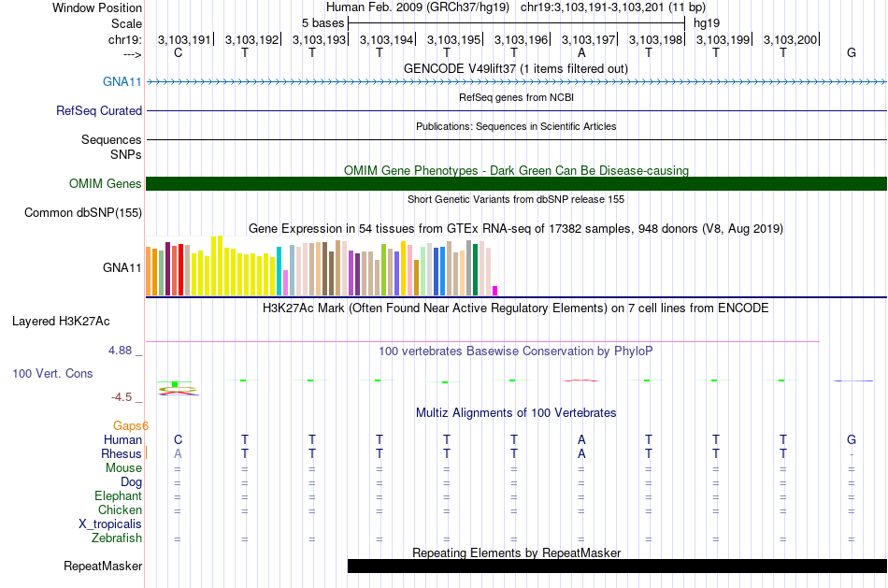Click the Rhesus species row label
This screenshot has height=588, width=888.
122,454
